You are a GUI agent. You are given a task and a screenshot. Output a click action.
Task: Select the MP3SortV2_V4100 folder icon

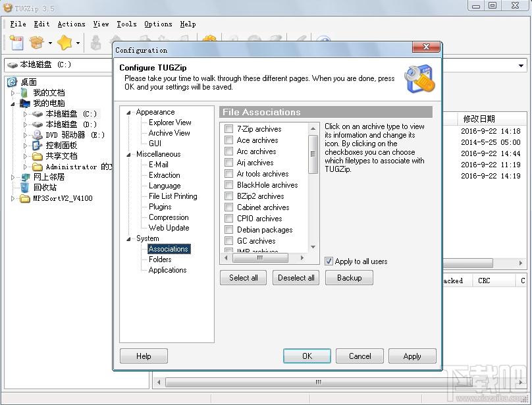[x=26, y=198]
